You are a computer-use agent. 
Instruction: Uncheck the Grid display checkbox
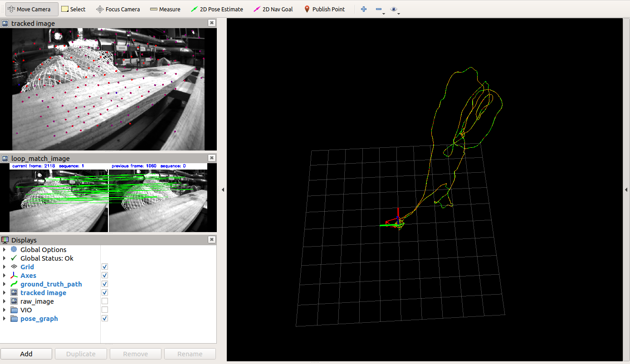(105, 267)
